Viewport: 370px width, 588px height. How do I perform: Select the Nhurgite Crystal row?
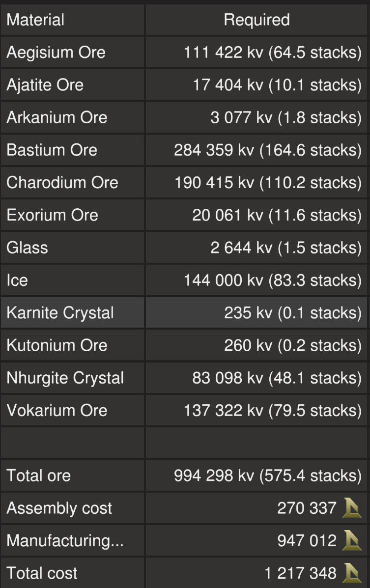(x=65, y=378)
